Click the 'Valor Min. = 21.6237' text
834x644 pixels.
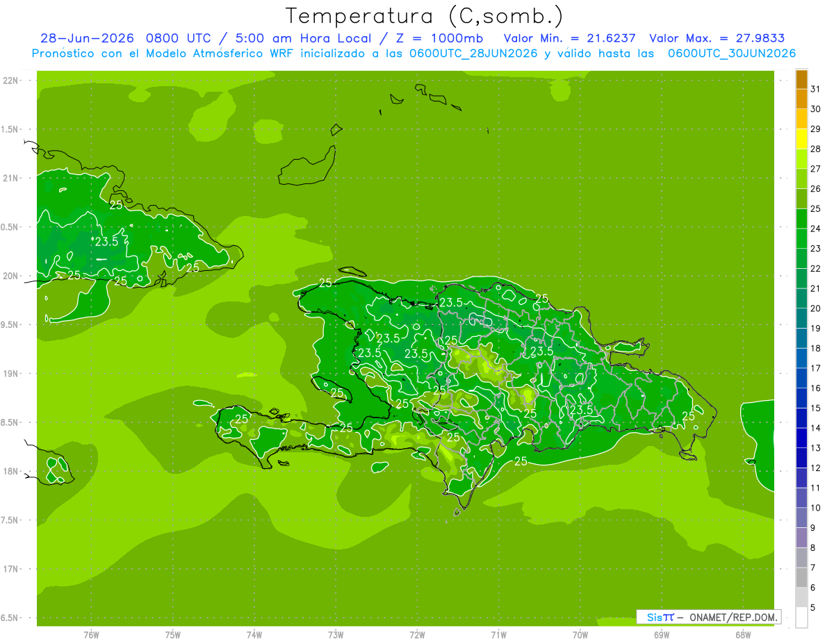570,38
